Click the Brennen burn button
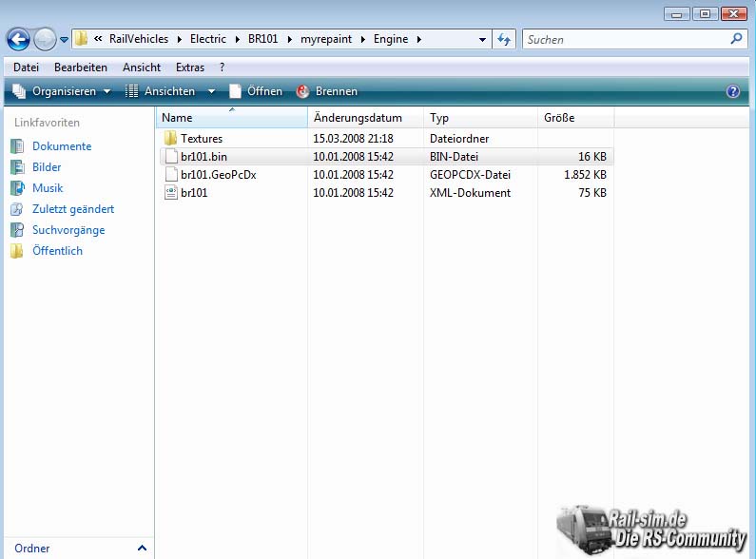Screen dimensions: 756x559 (327, 91)
